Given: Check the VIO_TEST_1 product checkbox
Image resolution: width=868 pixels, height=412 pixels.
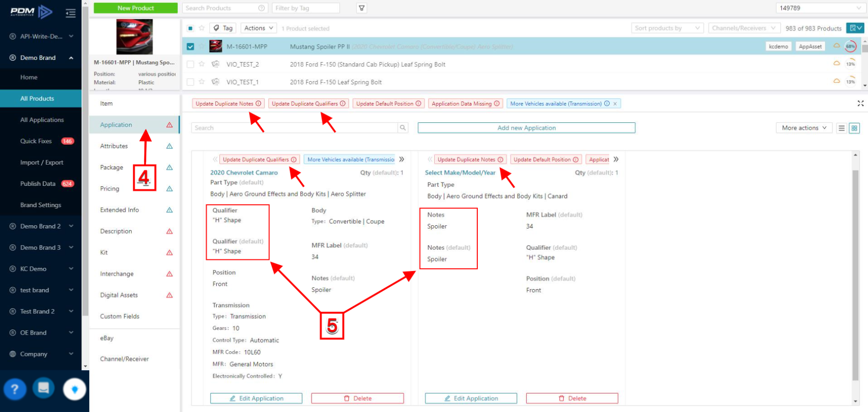Looking at the screenshot, I should click(x=190, y=82).
